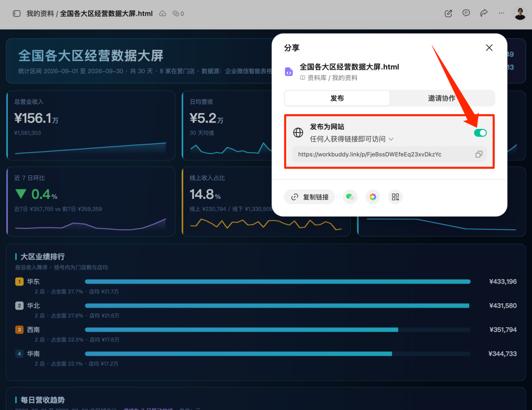532x410 pixels.
Task: Open the more options ellipsis menu
Action: pos(501,13)
